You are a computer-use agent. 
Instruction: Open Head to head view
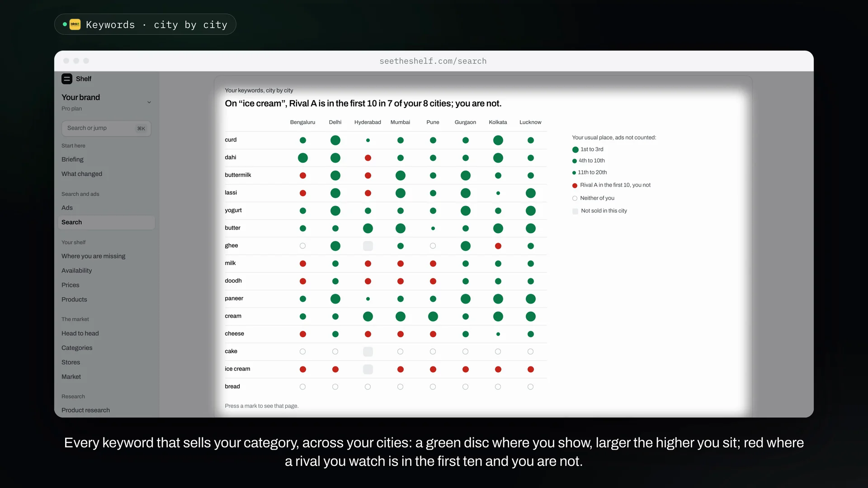pos(80,333)
